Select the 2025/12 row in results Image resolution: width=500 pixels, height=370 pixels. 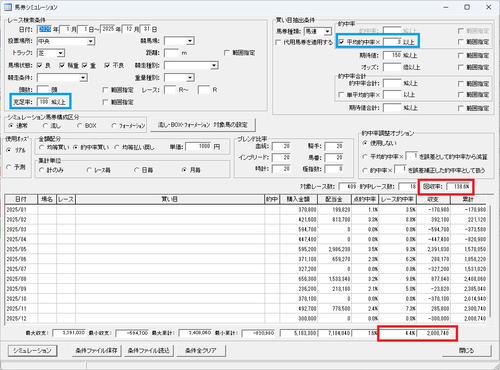point(246,319)
